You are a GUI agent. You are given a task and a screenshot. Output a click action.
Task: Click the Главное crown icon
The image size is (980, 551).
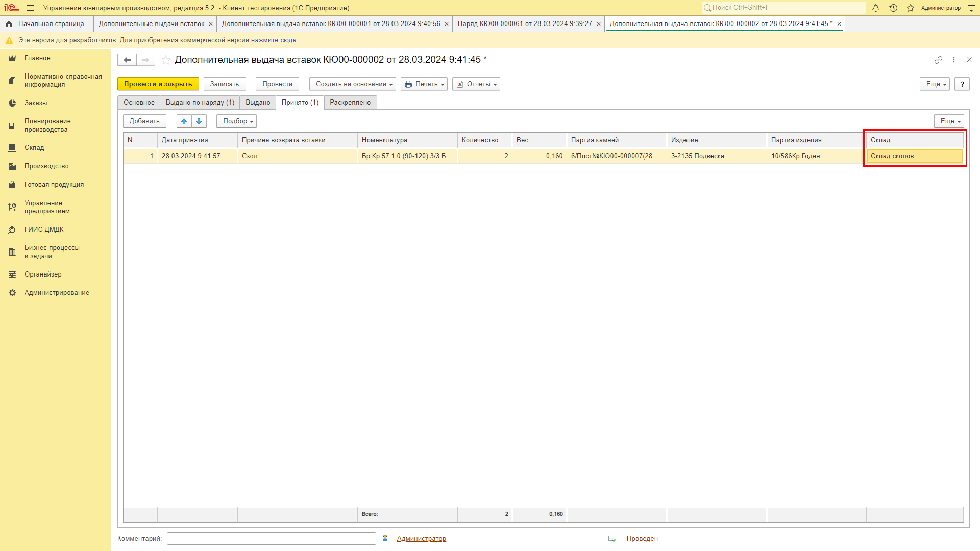12,58
